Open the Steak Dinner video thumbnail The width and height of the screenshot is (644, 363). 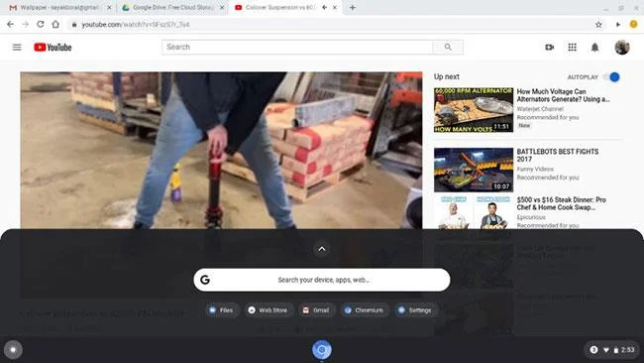click(474, 212)
